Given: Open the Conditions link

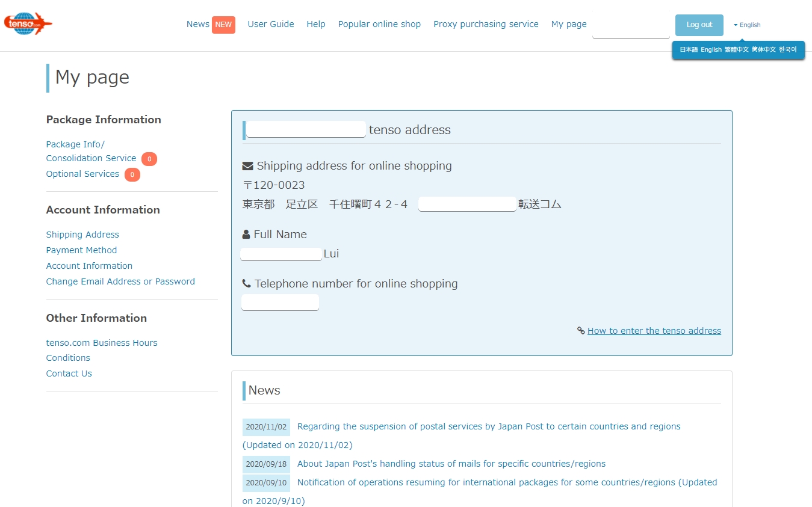Looking at the screenshot, I should [x=68, y=358].
